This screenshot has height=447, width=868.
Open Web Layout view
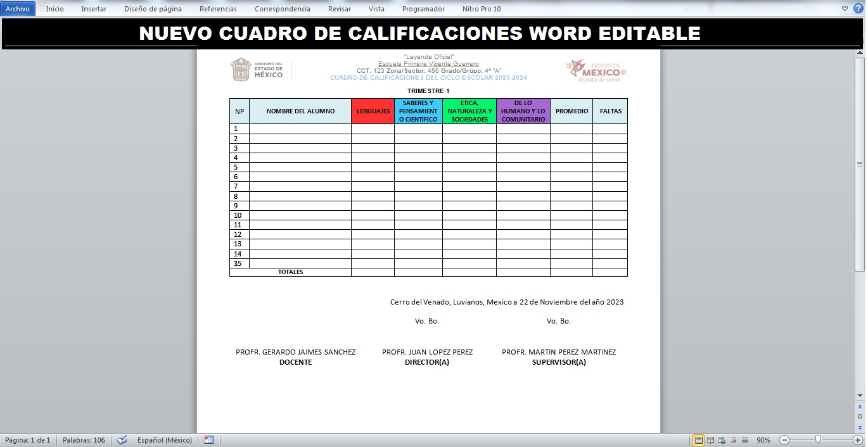click(720, 440)
